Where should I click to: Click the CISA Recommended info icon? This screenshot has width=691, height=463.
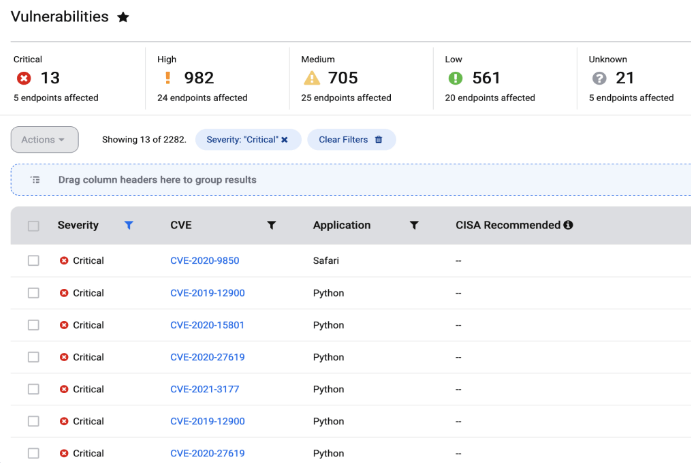click(x=568, y=225)
